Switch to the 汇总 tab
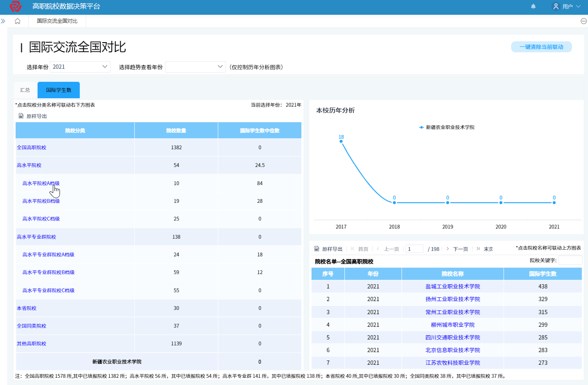Image resolution: width=588 pixels, height=385 pixels. tap(25, 90)
